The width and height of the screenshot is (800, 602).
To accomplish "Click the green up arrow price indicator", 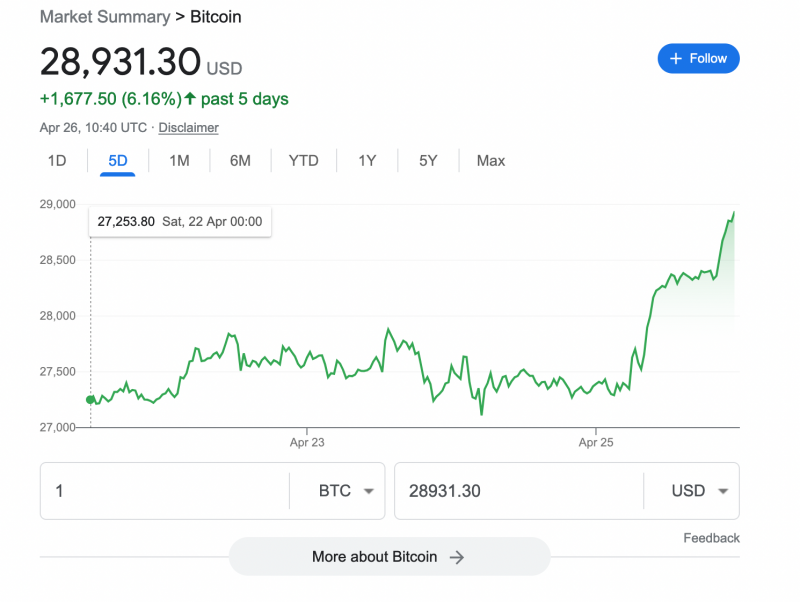I will pos(190,98).
